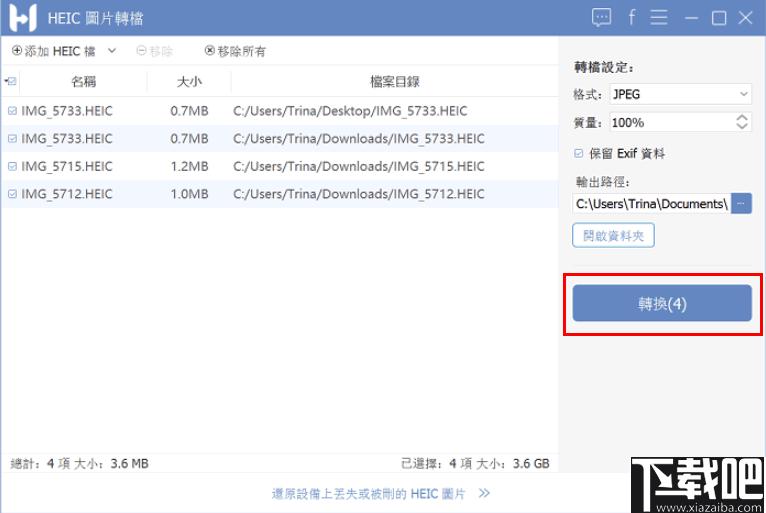Sort by the 大小 column header
Viewport: 766px width, 513px height.
[189, 81]
